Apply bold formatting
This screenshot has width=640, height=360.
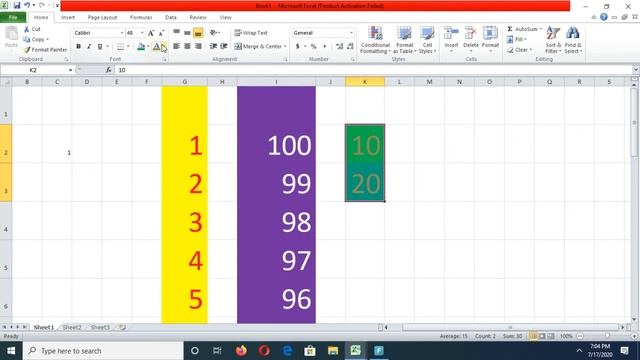tap(78, 47)
